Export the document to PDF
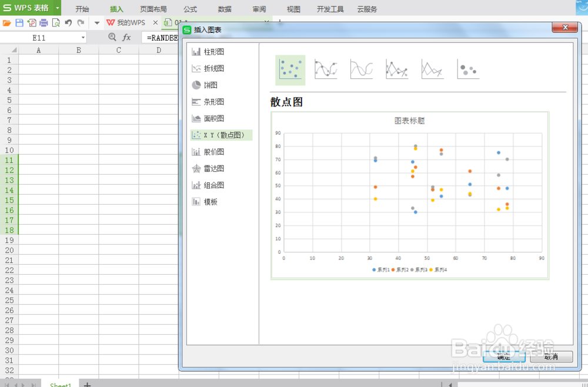This screenshot has width=588, height=387. (32, 22)
